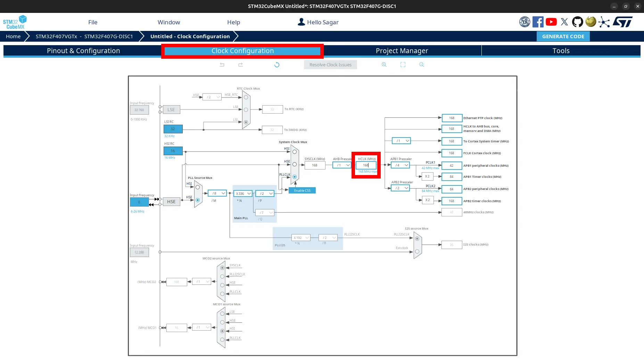Open the YouTube icon link
The height and width of the screenshot is (364, 644).
[551, 22]
